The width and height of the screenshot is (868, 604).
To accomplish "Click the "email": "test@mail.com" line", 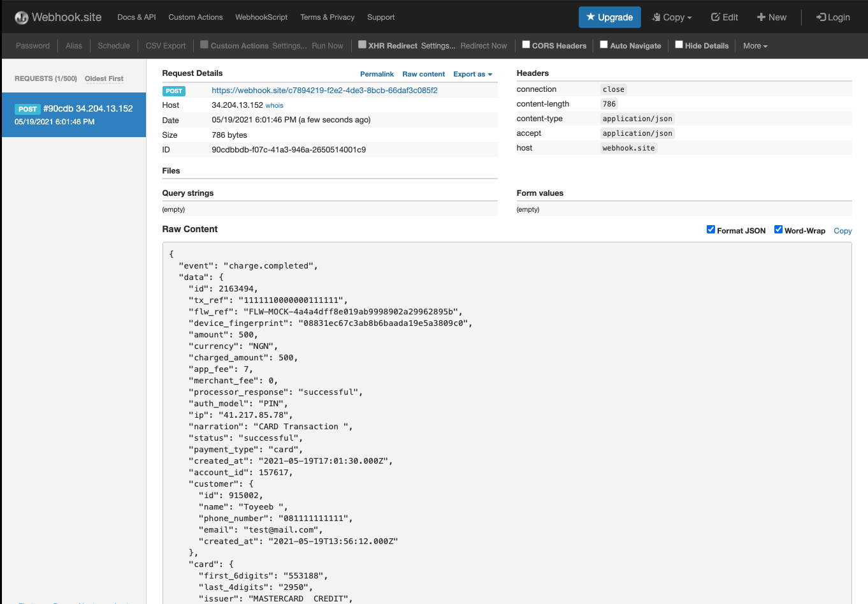I will click(261, 530).
